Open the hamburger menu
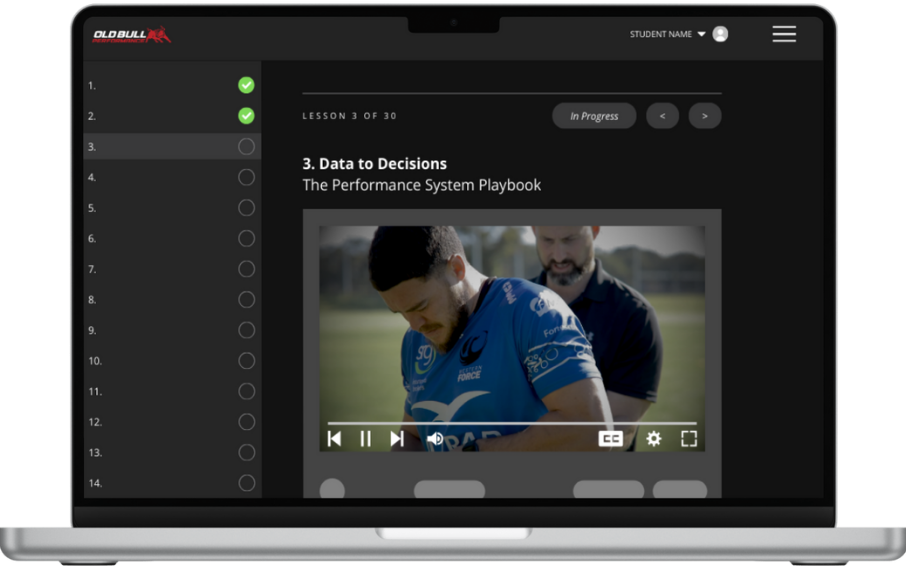Viewport: 906px width, 566px height. coord(784,34)
